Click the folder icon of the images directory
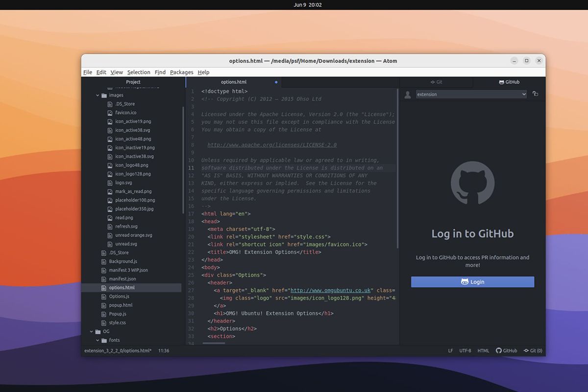The image size is (588, 392). [x=104, y=95]
